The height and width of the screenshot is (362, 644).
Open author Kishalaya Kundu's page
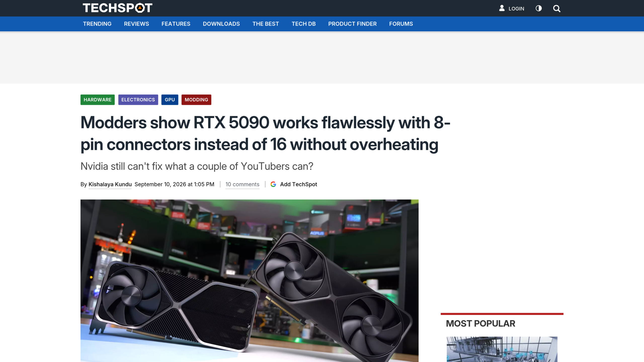tap(110, 184)
